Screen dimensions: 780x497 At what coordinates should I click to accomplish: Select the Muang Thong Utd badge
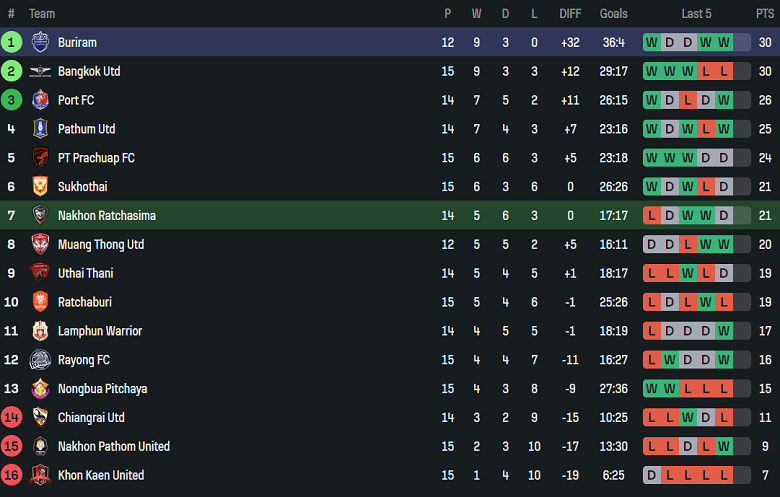tap(40, 244)
